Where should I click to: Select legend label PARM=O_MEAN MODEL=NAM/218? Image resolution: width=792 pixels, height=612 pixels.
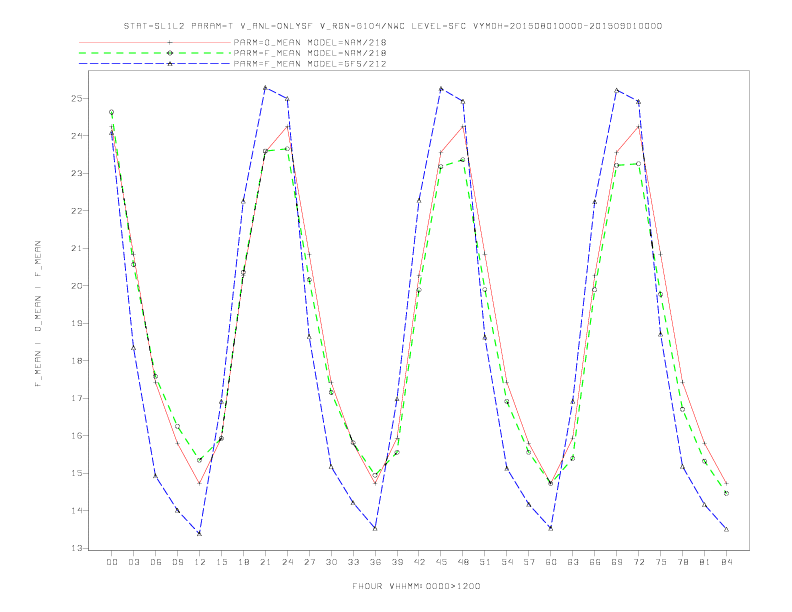[310, 42]
